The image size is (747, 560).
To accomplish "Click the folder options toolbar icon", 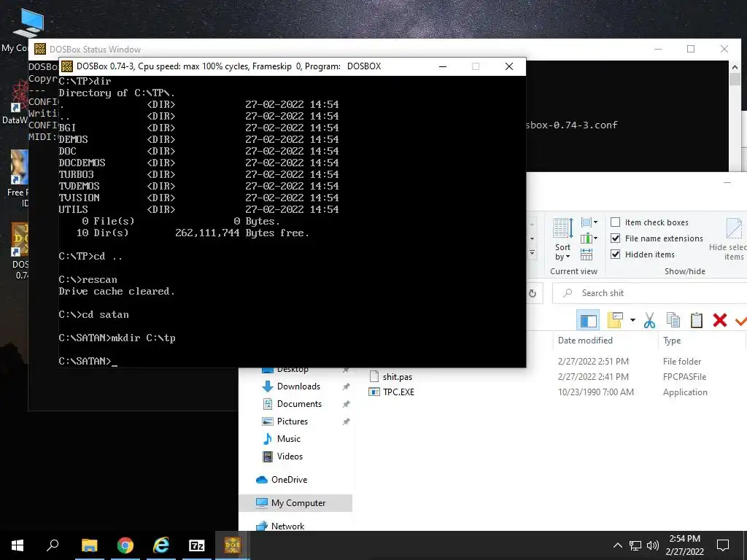I will [615, 320].
